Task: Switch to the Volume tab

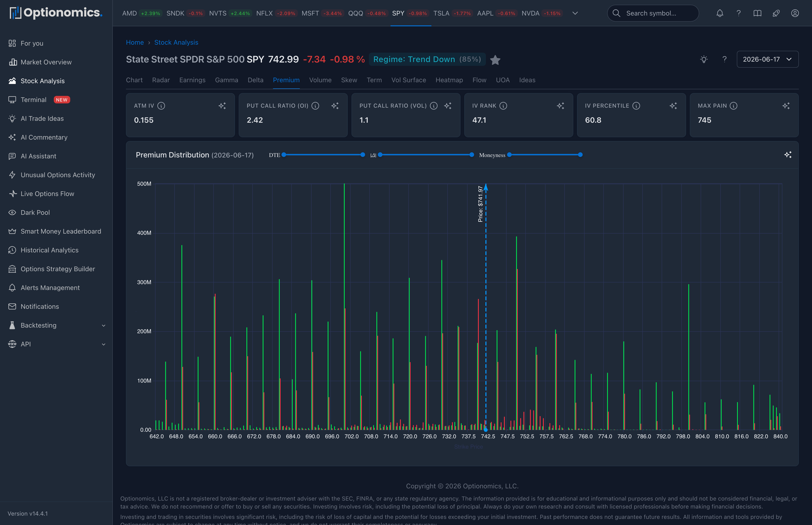Action: click(320, 80)
